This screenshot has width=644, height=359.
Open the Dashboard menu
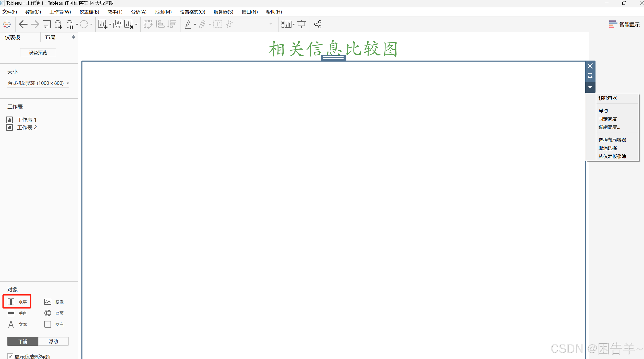pos(89,12)
